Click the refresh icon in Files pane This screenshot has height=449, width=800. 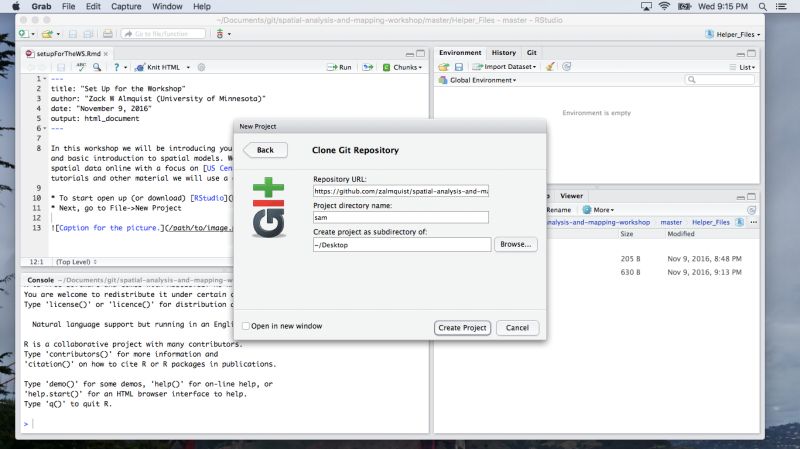751,210
